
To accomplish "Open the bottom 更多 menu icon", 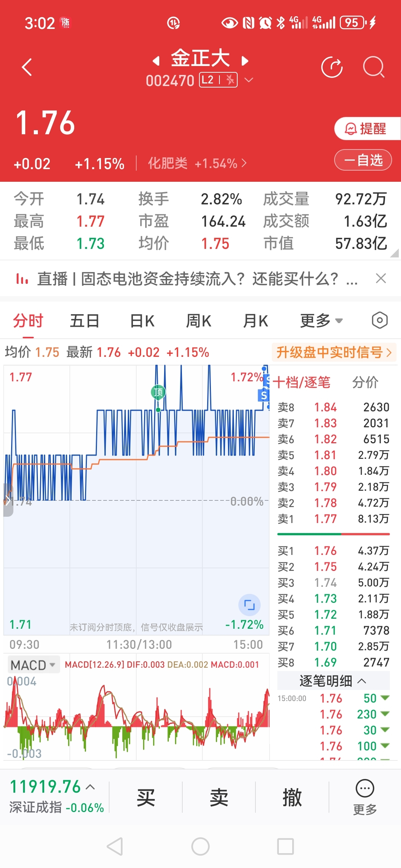I will tap(365, 797).
